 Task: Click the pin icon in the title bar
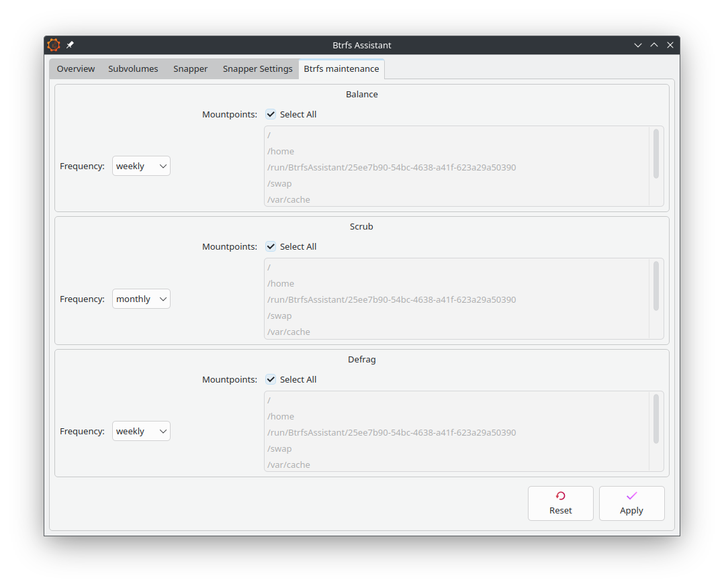pyautogui.click(x=70, y=45)
